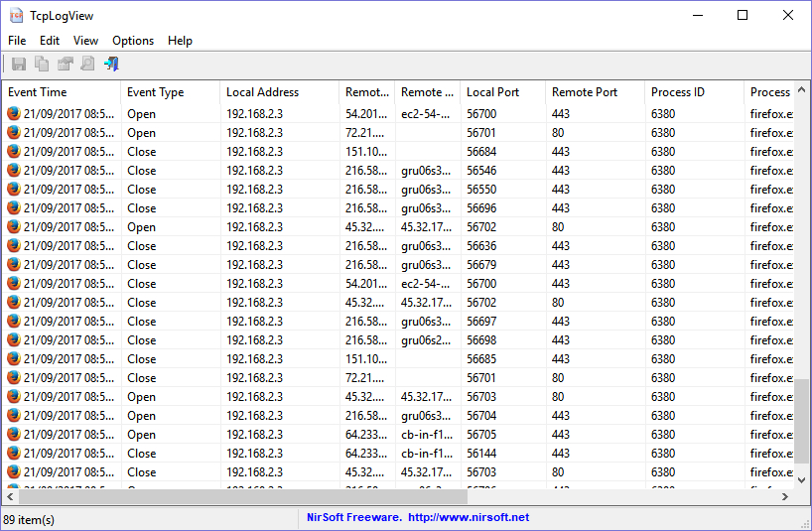Click the local port cell 56144

[481, 454]
